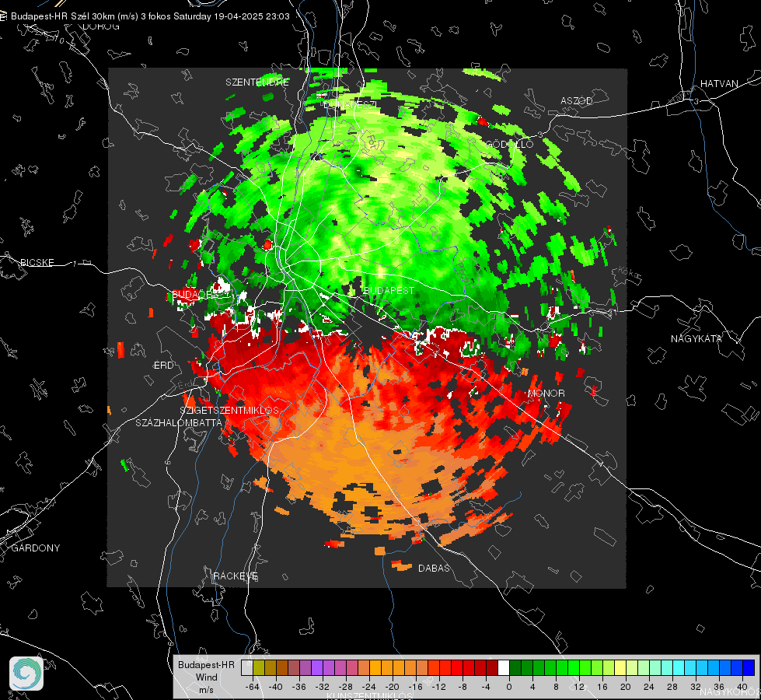Click the SZENTENDRE city label
761x700 pixels.
click(x=257, y=82)
